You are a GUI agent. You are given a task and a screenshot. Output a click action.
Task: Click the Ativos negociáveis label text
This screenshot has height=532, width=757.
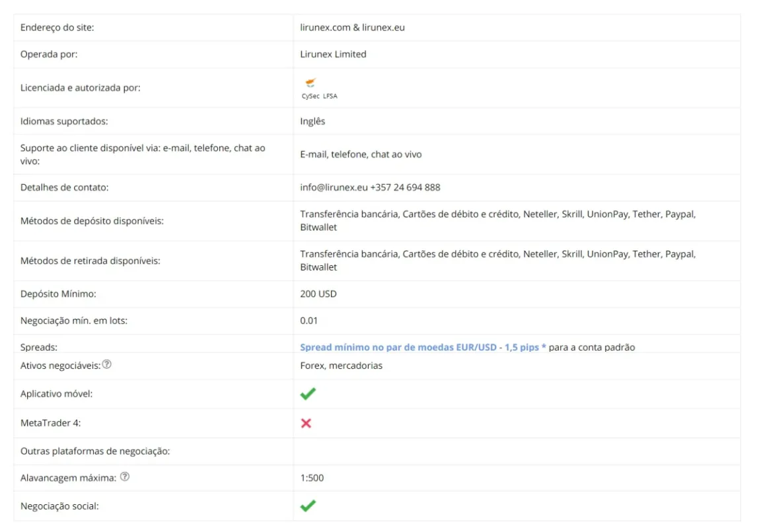pyautogui.click(x=60, y=366)
